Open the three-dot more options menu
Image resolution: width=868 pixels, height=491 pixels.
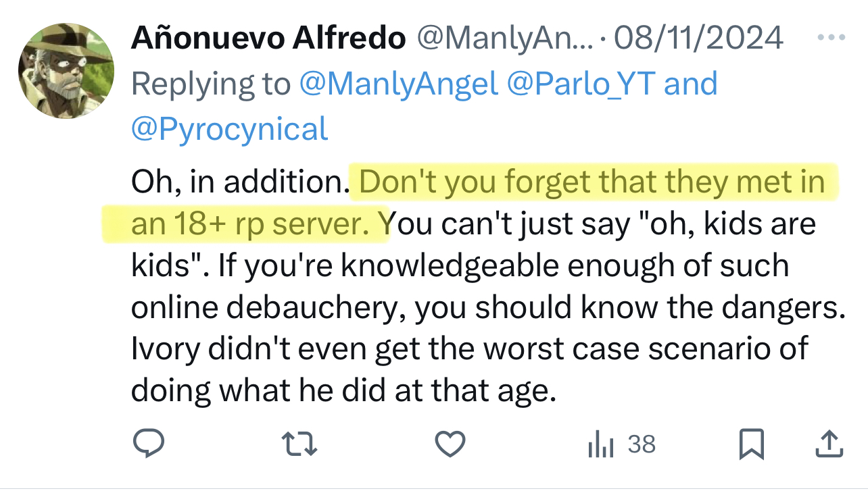[x=831, y=38]
